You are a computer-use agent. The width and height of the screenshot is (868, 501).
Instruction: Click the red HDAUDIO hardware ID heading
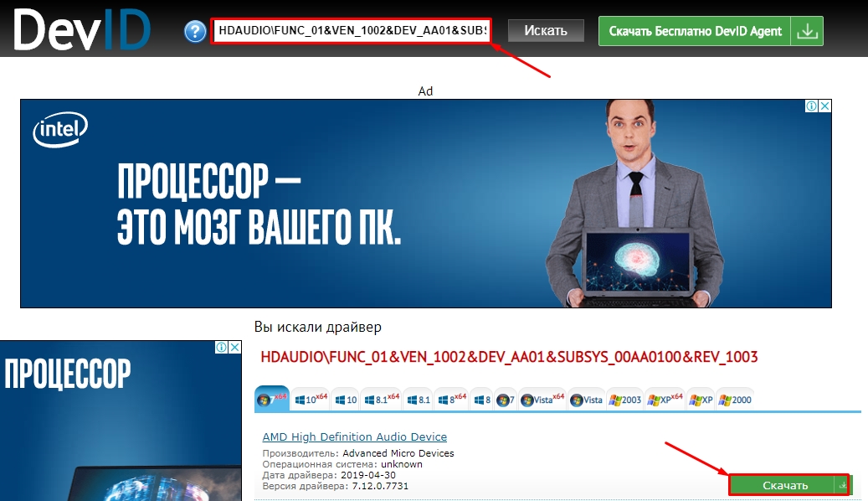[x=509, y=357]
